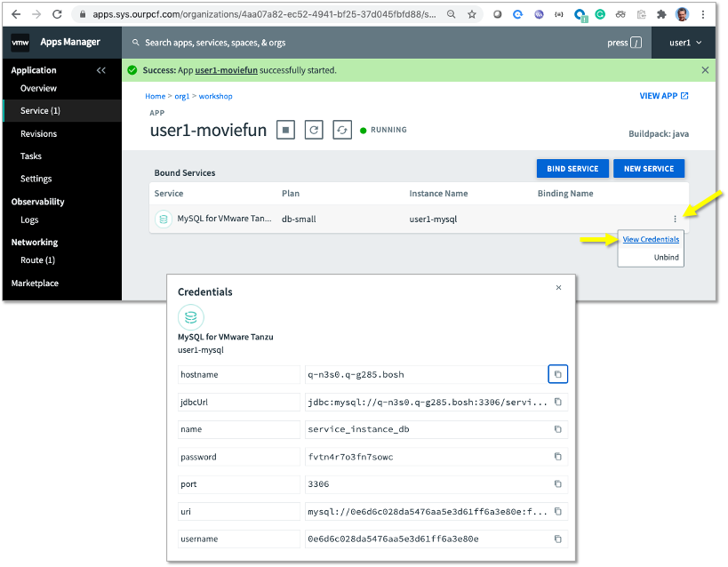Screen dimensions: 728x567
Task: Open the browser extensions puzzle icon
Action: (x=661, y=14)
